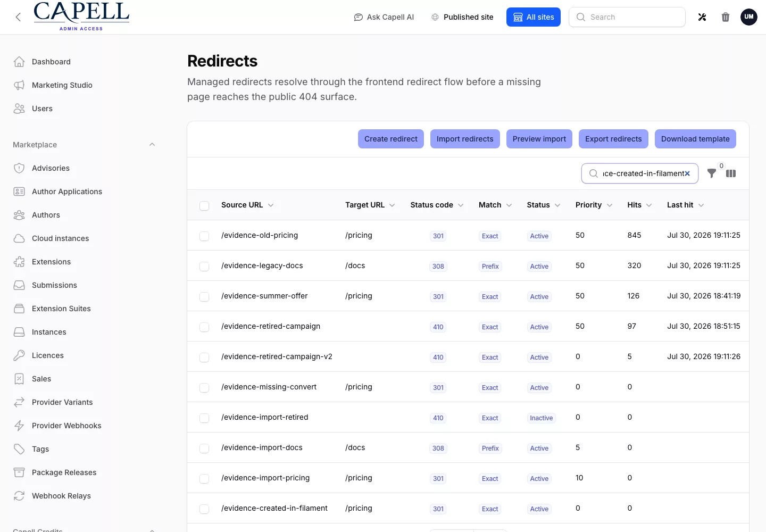Click the Preview import button

coord(539,139)
